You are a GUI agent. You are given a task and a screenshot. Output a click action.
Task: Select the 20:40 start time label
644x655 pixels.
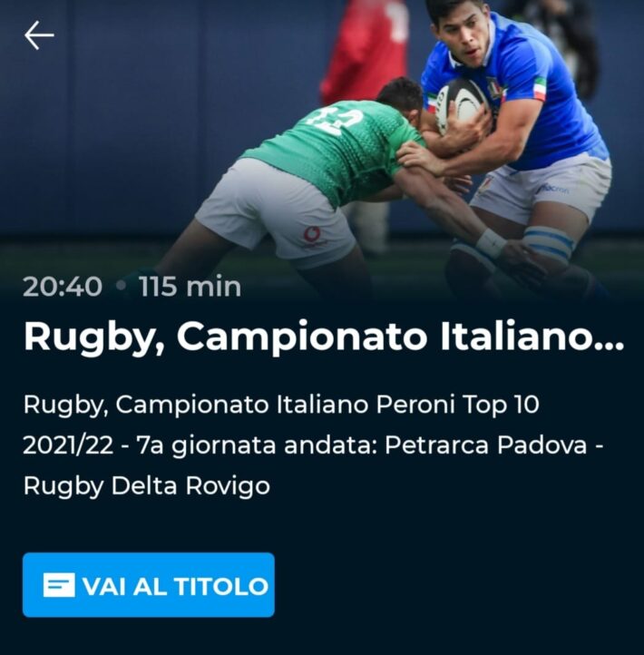tap(63, 287)
